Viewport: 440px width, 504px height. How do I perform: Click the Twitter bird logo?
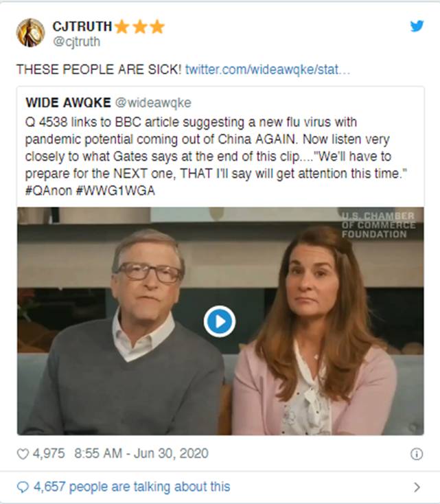[x=417, y=26]
